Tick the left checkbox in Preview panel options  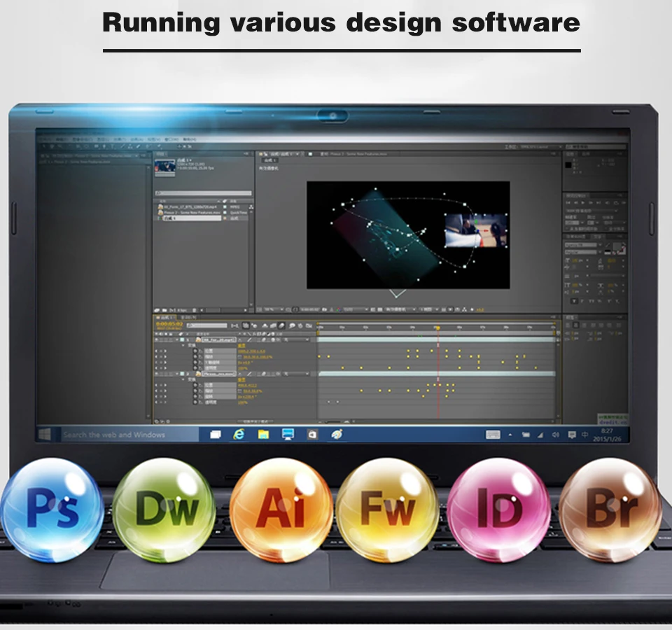(x=567, y=229)
